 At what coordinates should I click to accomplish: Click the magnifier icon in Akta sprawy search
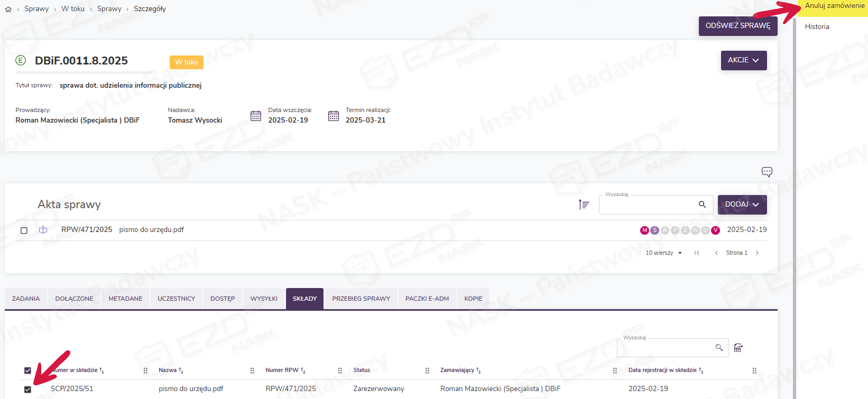coord(702,205)
